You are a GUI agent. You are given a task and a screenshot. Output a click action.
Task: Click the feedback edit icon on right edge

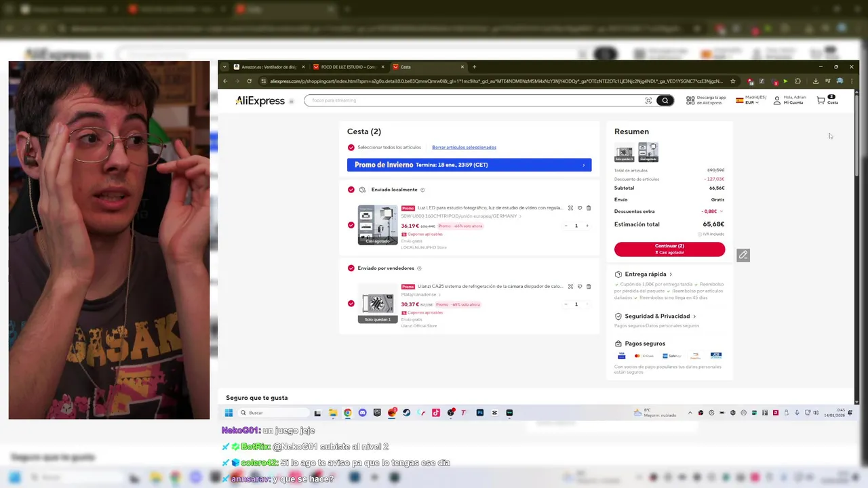[x=743, y=255]
